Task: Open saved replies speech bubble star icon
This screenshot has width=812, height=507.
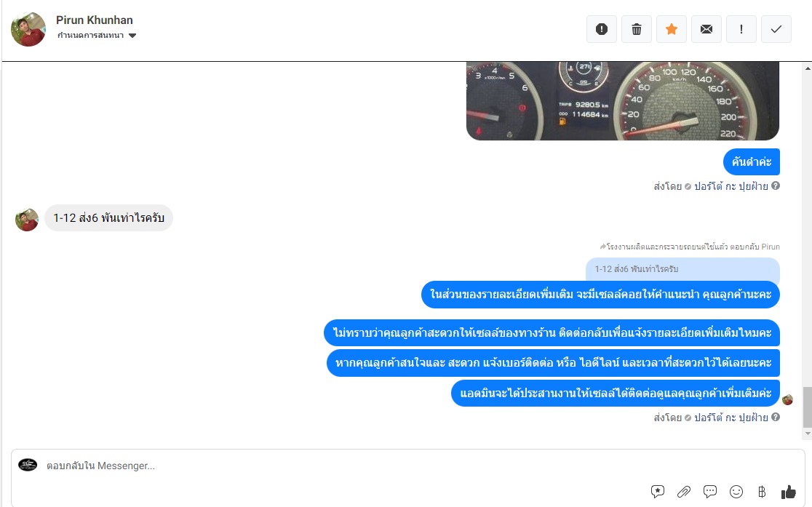Action: coord(657,491)
